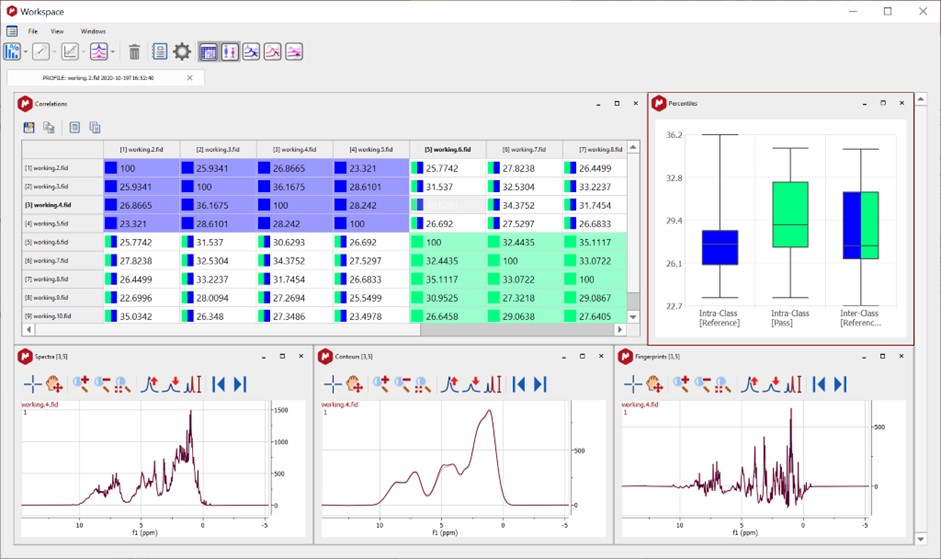The width and height of the screenshot is (941, 559).
Task: Click the pan hand tool in Contours panel
Action: click(355, 384)
